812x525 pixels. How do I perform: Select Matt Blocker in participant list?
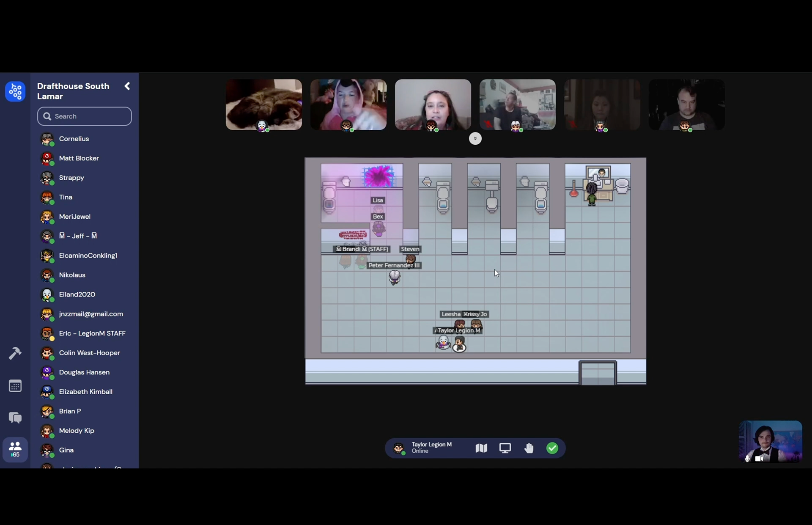point(79,158)
